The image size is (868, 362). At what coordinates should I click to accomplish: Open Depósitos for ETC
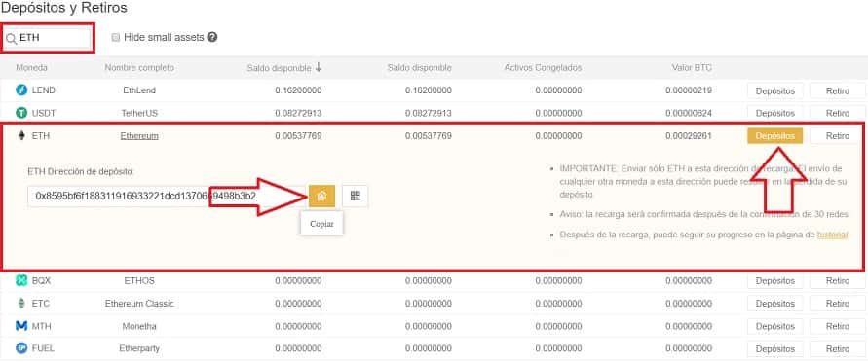[x=775, y=304]
